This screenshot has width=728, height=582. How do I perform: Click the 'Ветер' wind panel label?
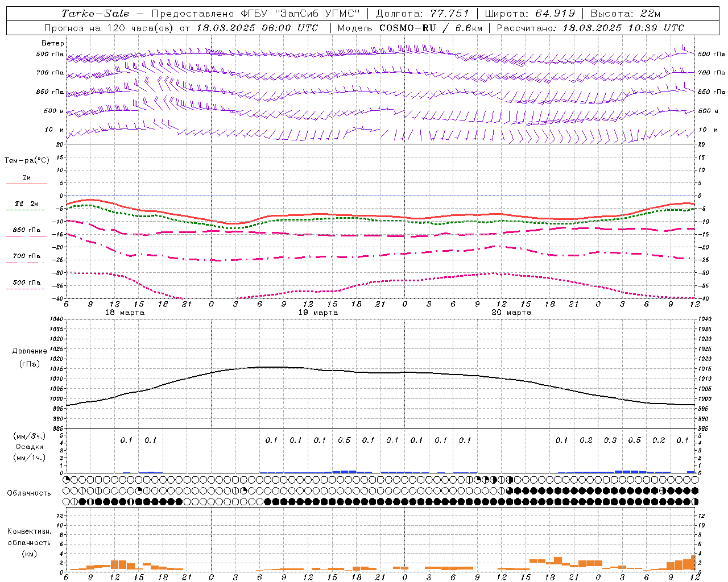click(53, 43)
